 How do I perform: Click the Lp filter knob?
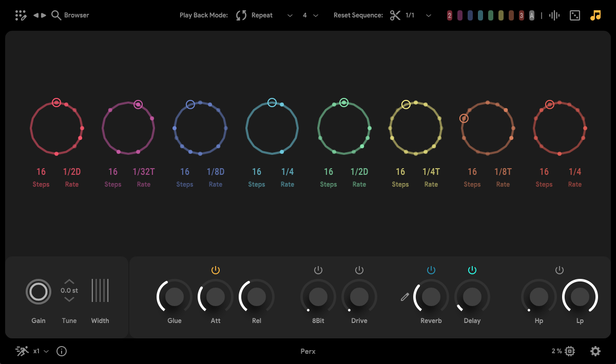coord(580,296)
